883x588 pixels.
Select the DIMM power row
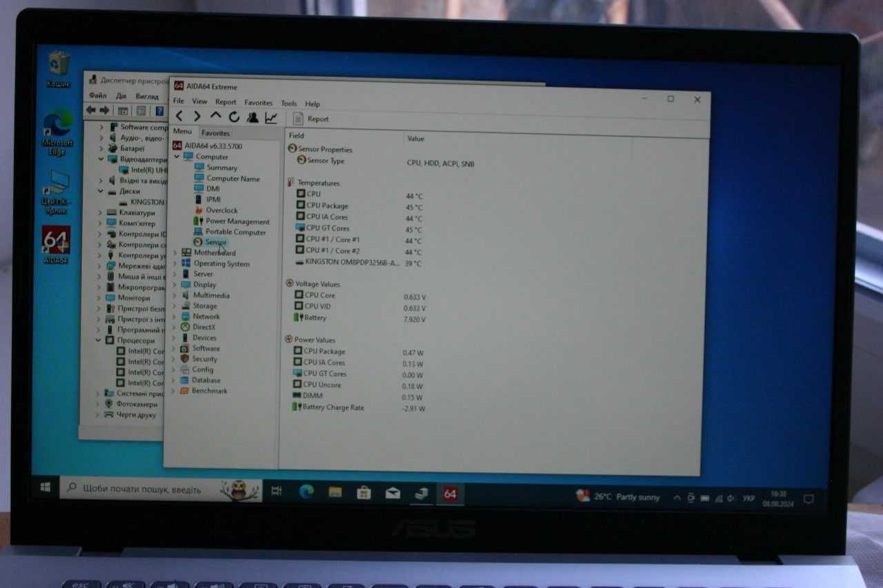tap(357, 396)
